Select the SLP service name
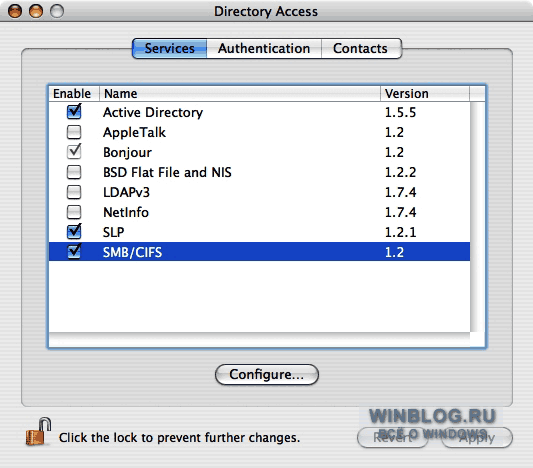Viewport: 533px width, 468px height. (x=114, y=232)
